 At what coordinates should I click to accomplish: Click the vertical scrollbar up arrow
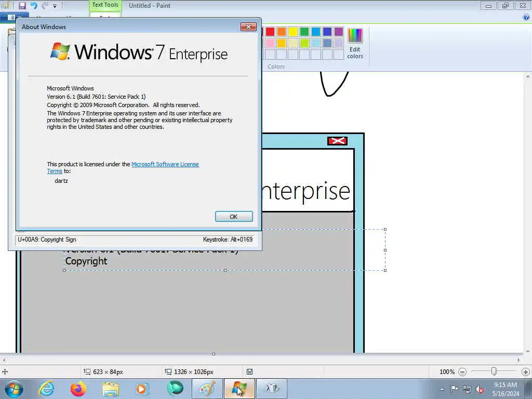click(528, 77)
